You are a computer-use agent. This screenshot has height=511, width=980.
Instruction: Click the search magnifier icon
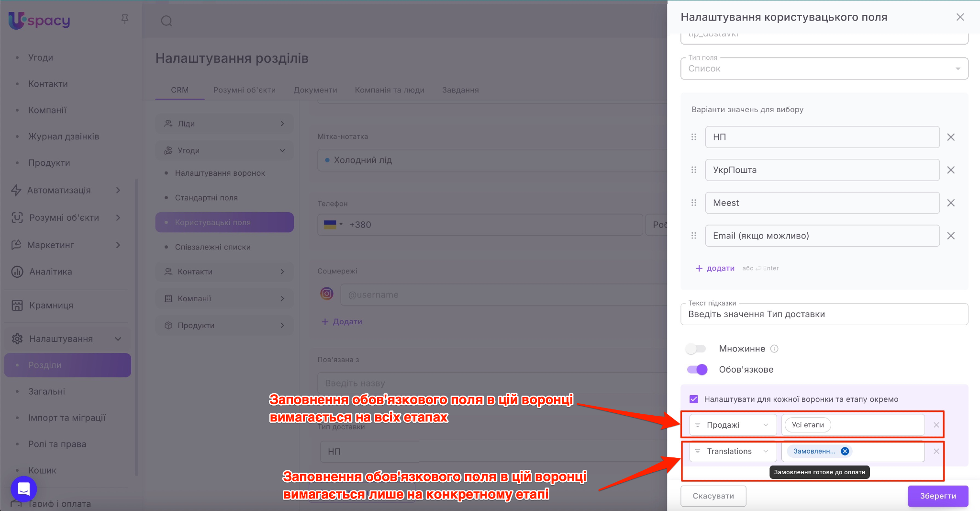coord(167,21)
